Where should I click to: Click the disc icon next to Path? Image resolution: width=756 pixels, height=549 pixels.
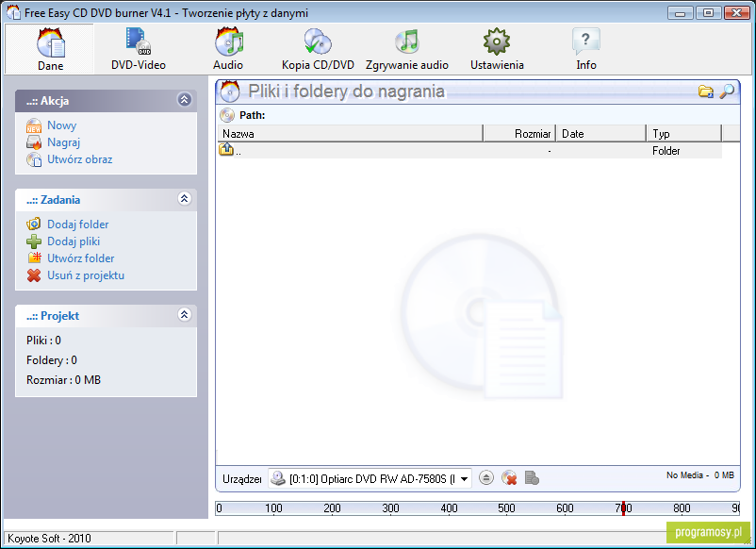[x=226, y=115]
